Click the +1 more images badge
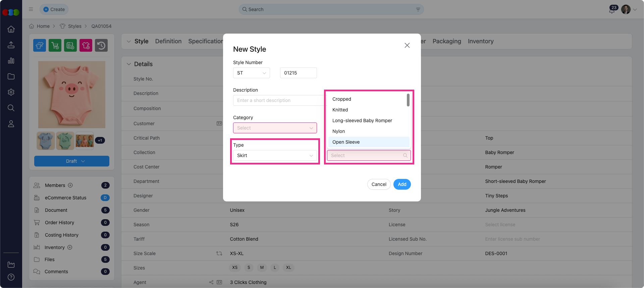The width and height of the screenshot is (644, 288). pyautogui.click(x=100, y=140)
